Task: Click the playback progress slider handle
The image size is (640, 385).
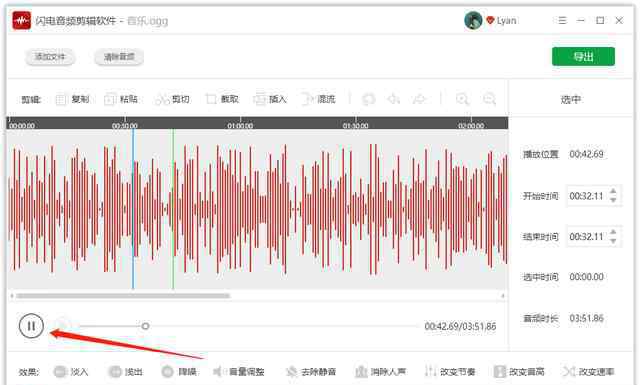Action: (145, 326)
